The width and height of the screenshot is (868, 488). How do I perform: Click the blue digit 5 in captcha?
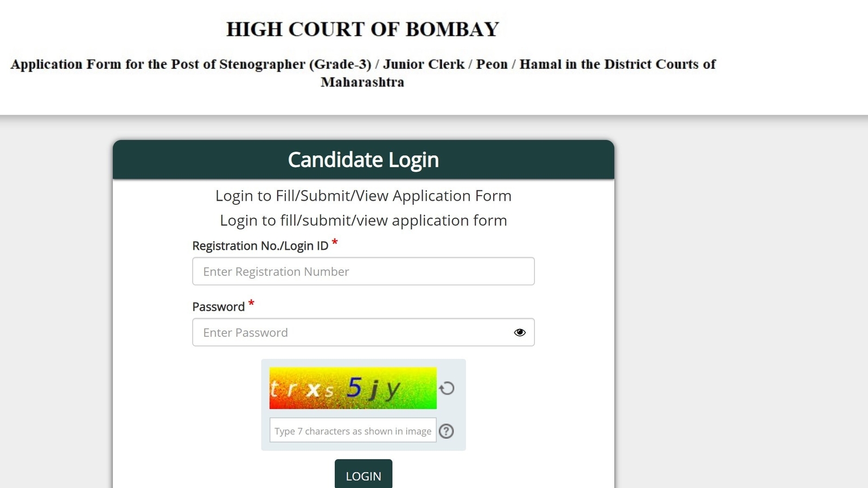tap(354, 387)
